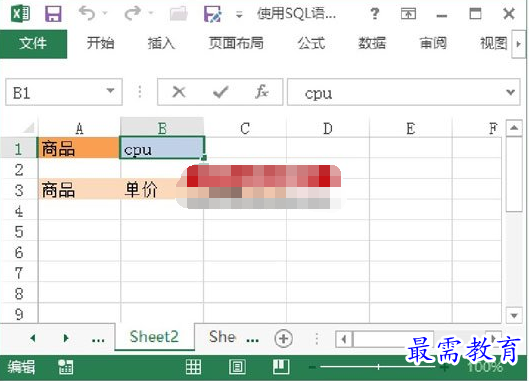
Task: Click the ellipsis left of the Sheet2 tab
Action: point(98,339)
